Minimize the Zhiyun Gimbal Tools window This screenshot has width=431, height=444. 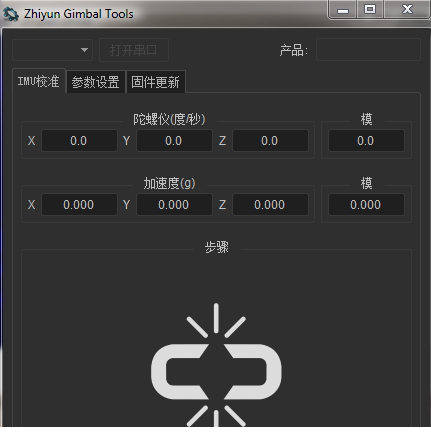tap(343, 9)
